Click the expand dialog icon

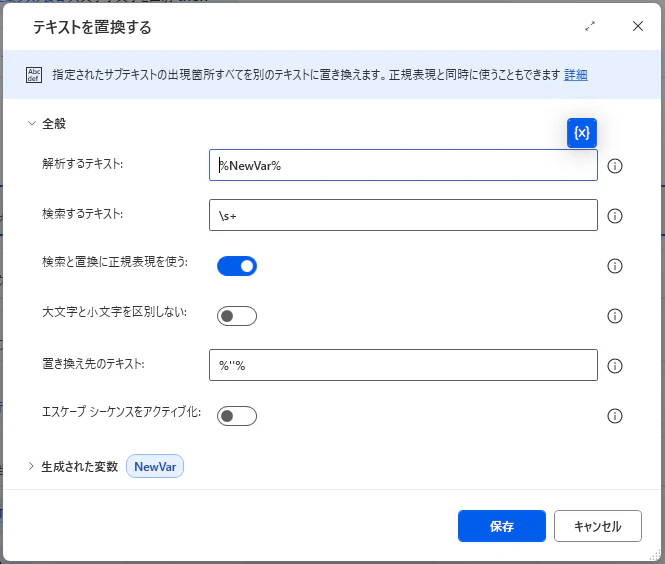[590, 26]
